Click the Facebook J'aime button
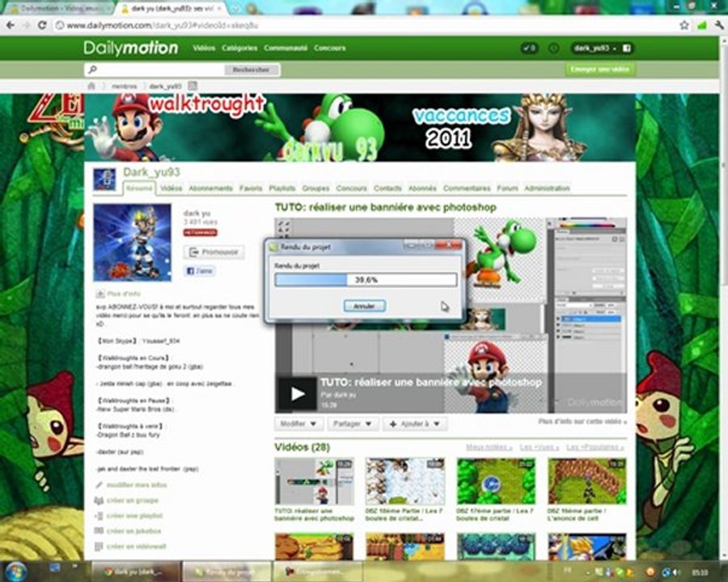Viewport: 728px width, 582px height. [x=200, y=271]
